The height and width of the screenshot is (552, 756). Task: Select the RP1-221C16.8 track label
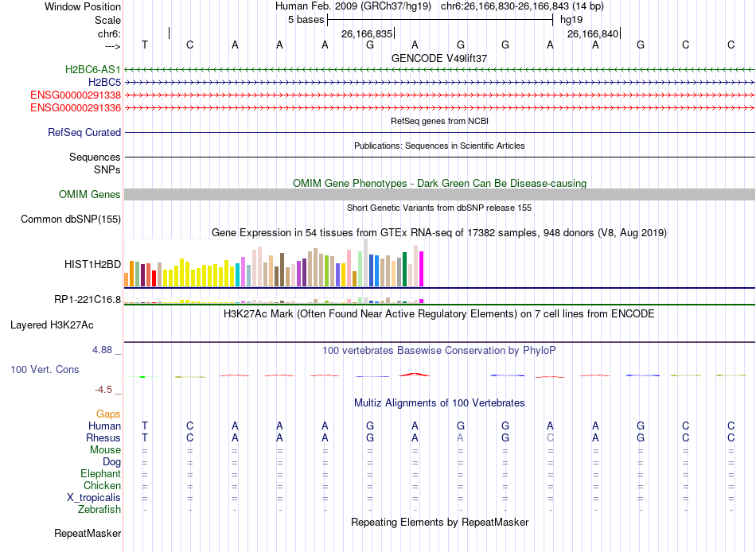click(88, 299)
